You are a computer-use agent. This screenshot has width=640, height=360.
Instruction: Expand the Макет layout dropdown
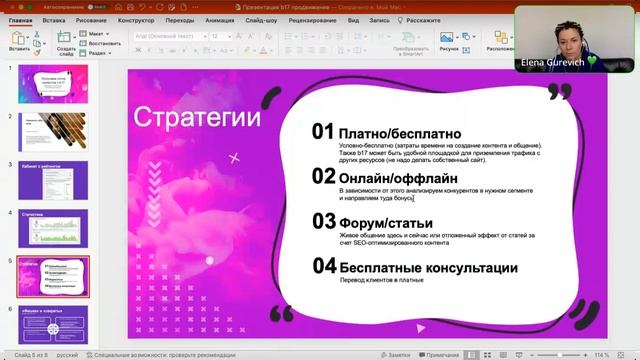pyautogui.click(x=107, y=34)
